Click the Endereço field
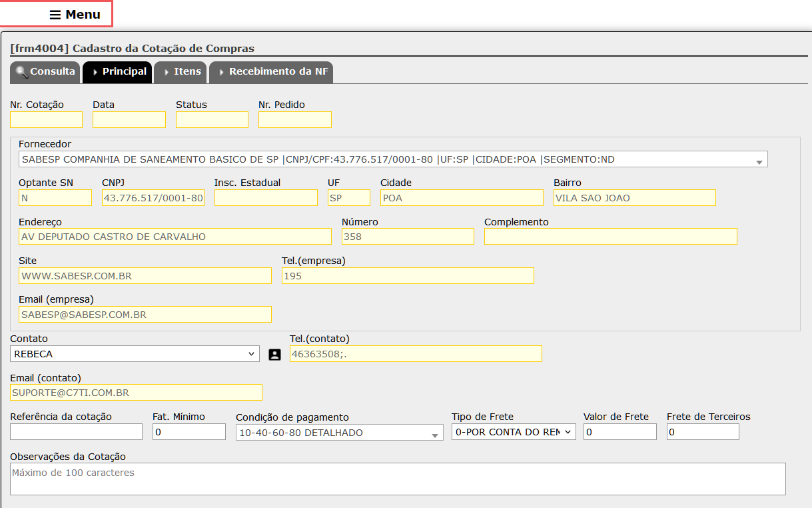Viewport: 812px width, 508px height. [x=175, y=237]
